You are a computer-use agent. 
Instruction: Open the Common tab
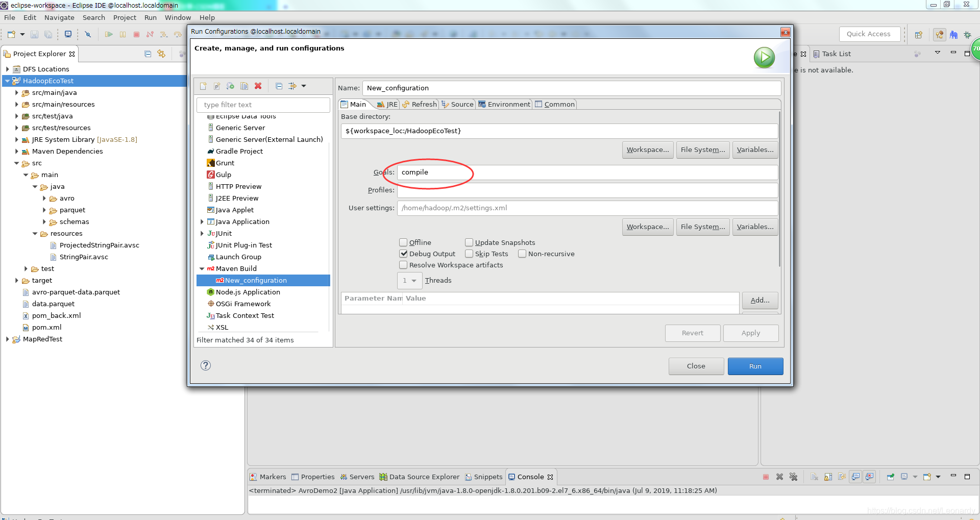tap(555, 104)
